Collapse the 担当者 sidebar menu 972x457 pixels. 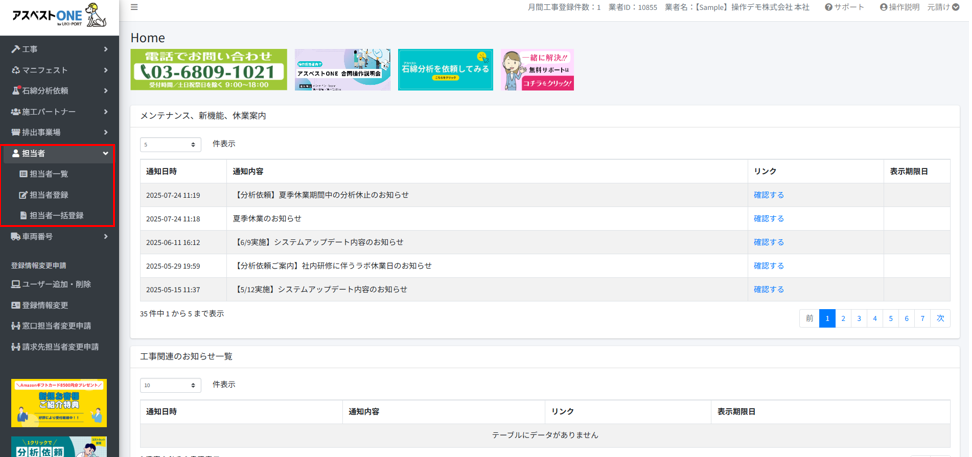click(59, 154)
